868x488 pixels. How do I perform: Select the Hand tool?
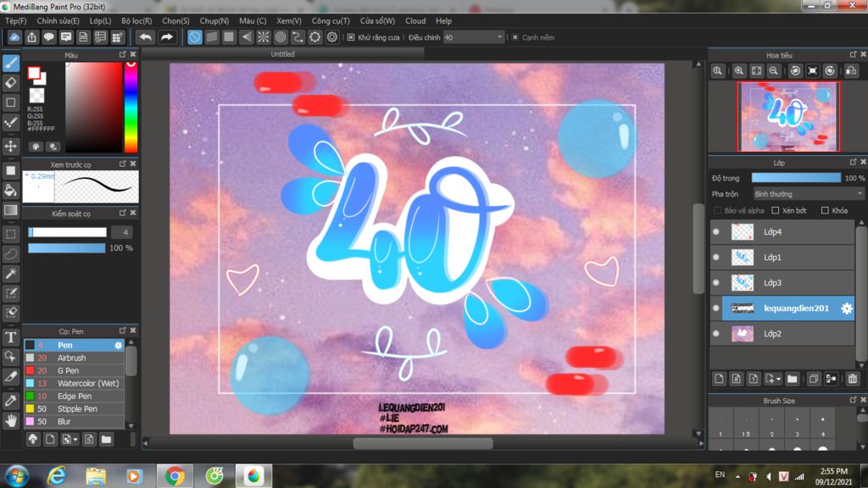pos(10,420)
